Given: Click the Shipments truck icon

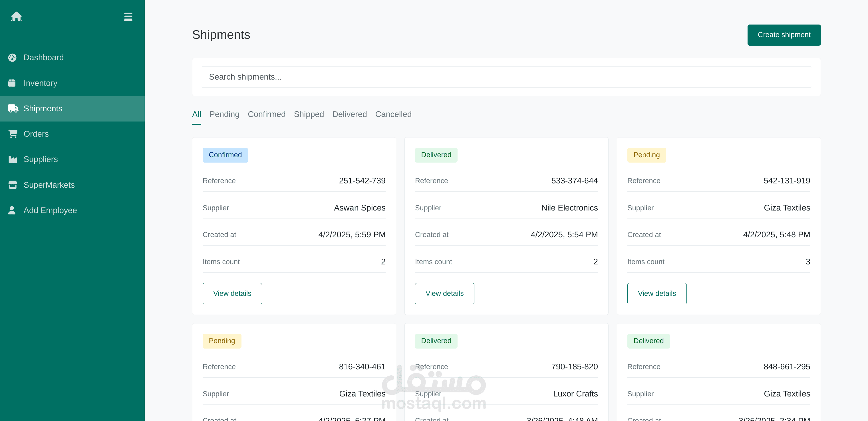Looking at the screenshot, I should pyautogui.click(x=13, y=108).
